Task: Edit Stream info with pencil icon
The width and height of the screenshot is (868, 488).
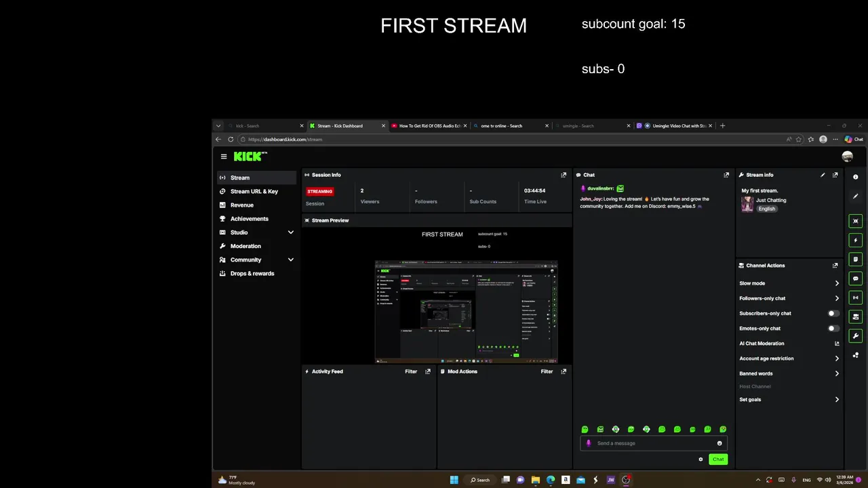Action: (x=823, y=175)
